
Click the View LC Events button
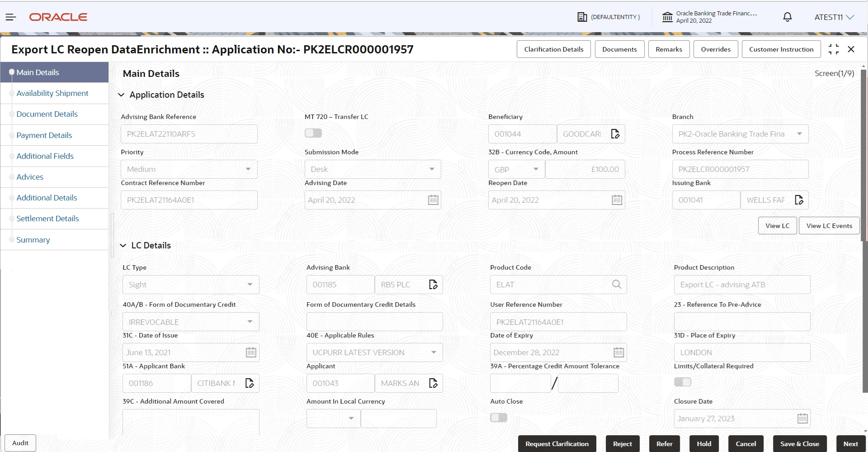(x=829, y=225)
